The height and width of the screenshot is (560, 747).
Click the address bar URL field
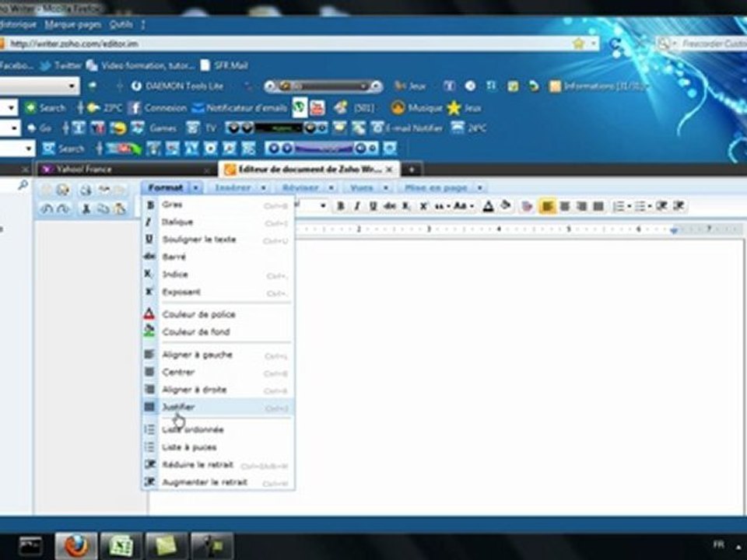click(x=286, y=44)
